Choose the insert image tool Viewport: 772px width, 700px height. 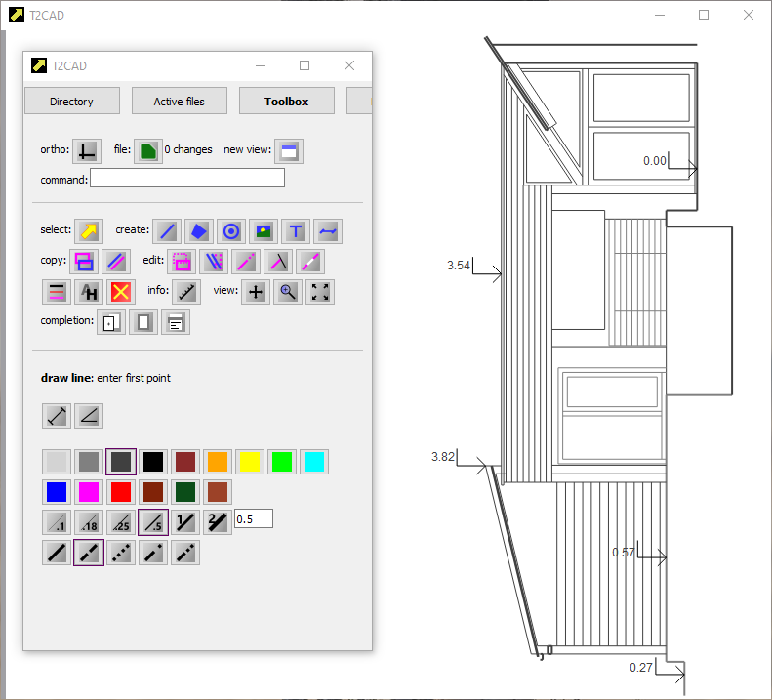pos(264,231)
